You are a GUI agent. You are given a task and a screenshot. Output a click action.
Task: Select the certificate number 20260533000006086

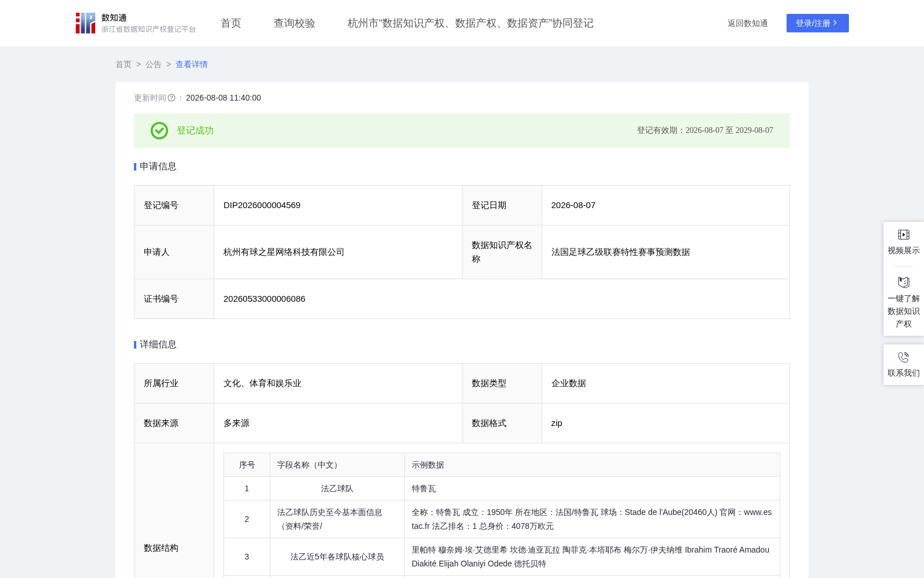(264, 299)
